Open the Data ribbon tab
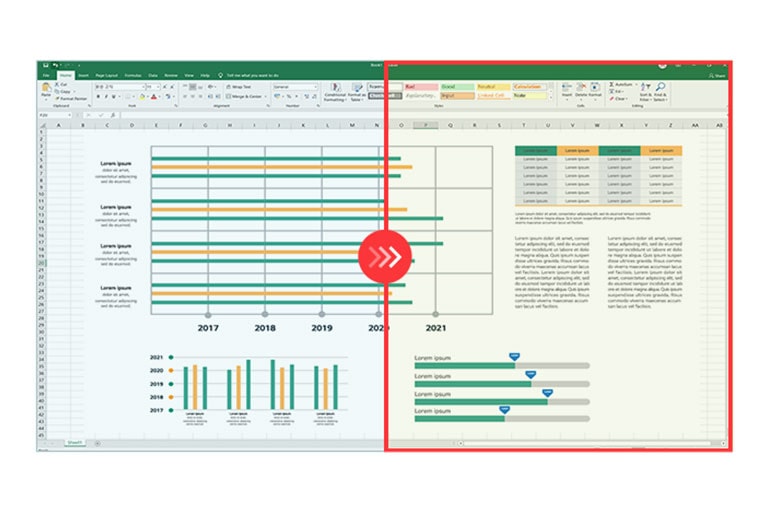The image size is (768, 512). (x=153, y=75)
